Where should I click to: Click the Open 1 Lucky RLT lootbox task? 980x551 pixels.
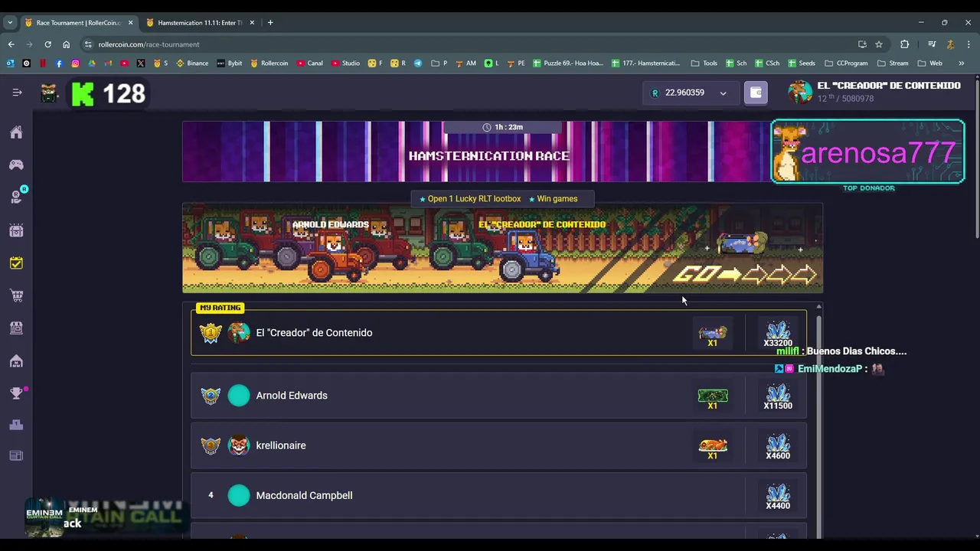[x=470, y=199]
